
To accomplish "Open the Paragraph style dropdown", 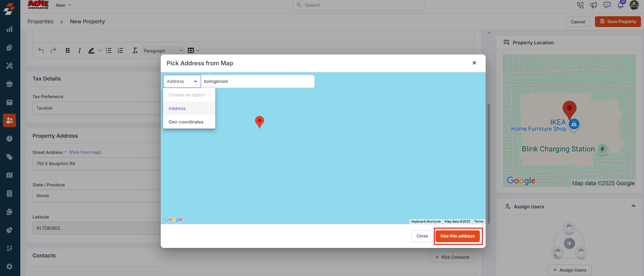I will tap(163, 51).
